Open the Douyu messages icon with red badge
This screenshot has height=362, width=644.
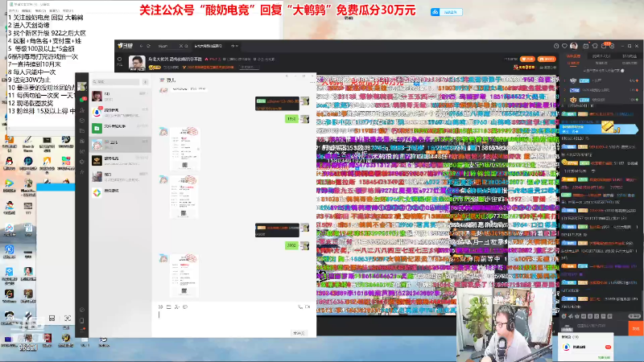605,46
